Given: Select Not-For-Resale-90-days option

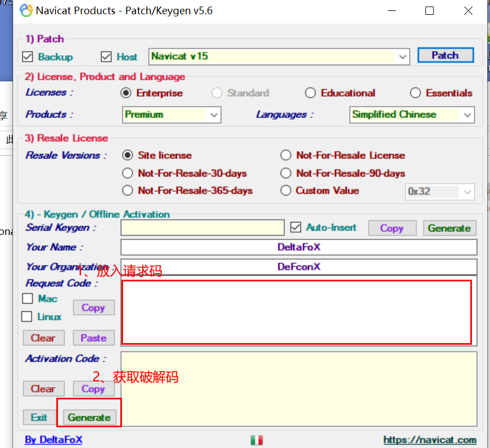Looking at the screenshot, I should pyautogui.click(x=285, y=173).
